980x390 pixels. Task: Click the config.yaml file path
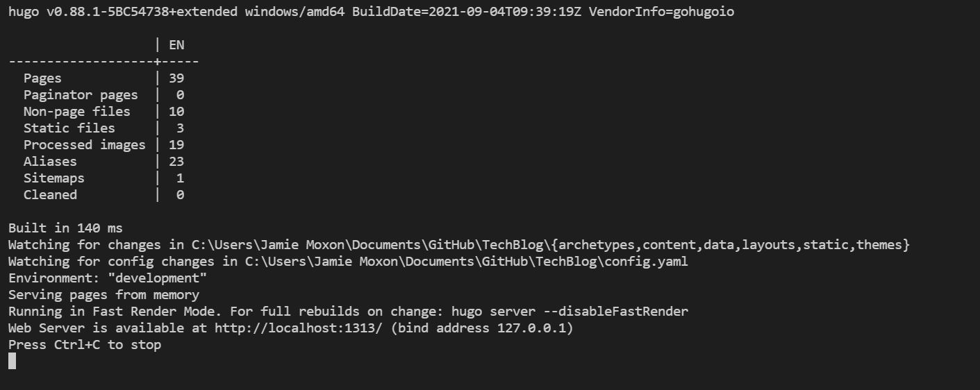click(x=466, y=262)
